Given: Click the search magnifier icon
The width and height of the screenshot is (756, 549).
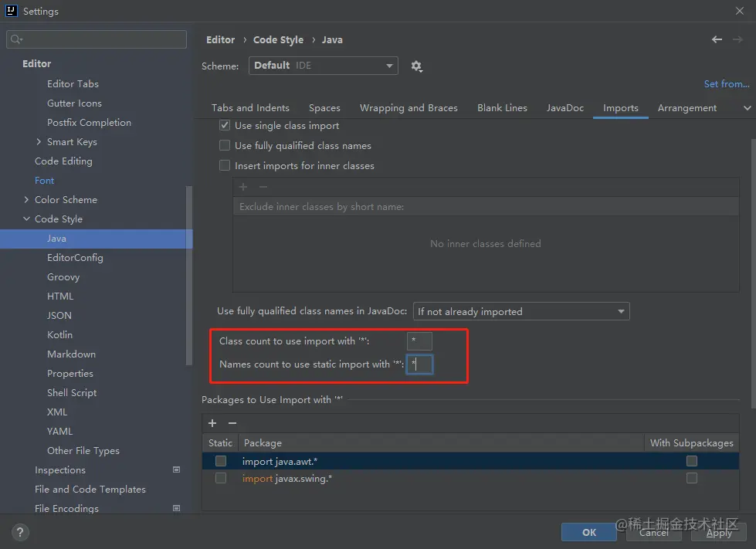Looking at the screenshot, I should pyautogui.click(x=16, y=39).
